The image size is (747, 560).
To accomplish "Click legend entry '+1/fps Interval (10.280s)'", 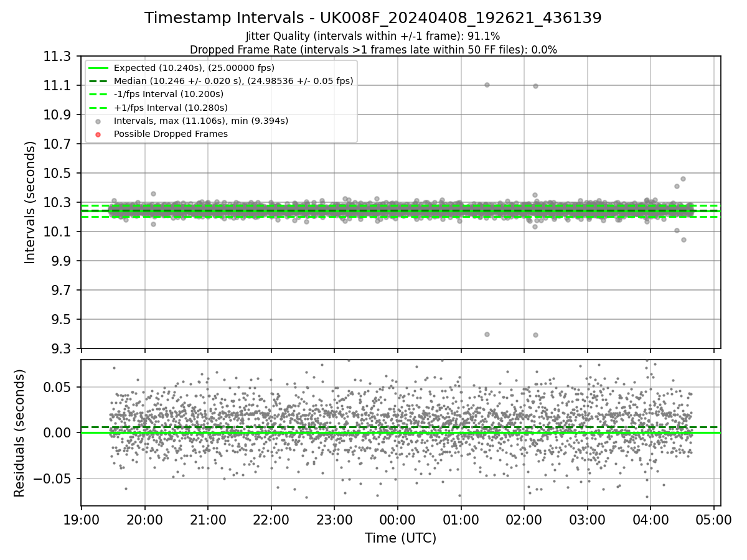I will [x=171, y=108].
